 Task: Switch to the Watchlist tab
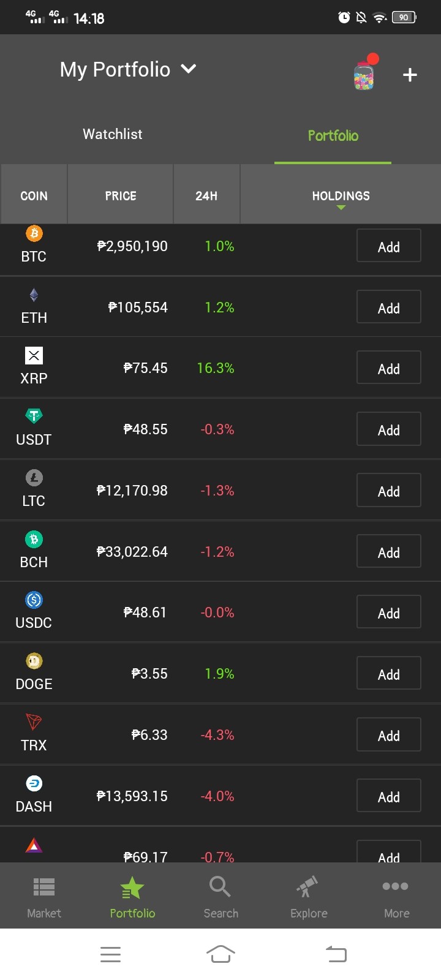click(113, 134)
